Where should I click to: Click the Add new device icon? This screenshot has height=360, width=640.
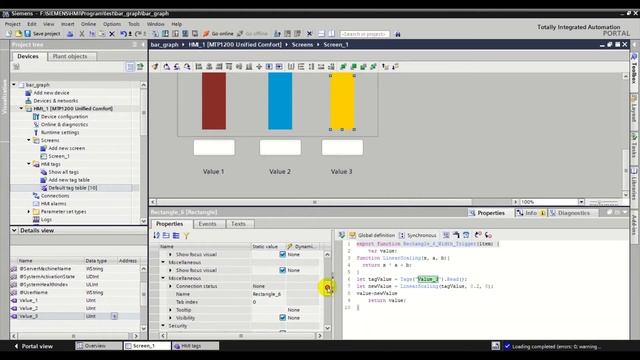tap(28, 93)
